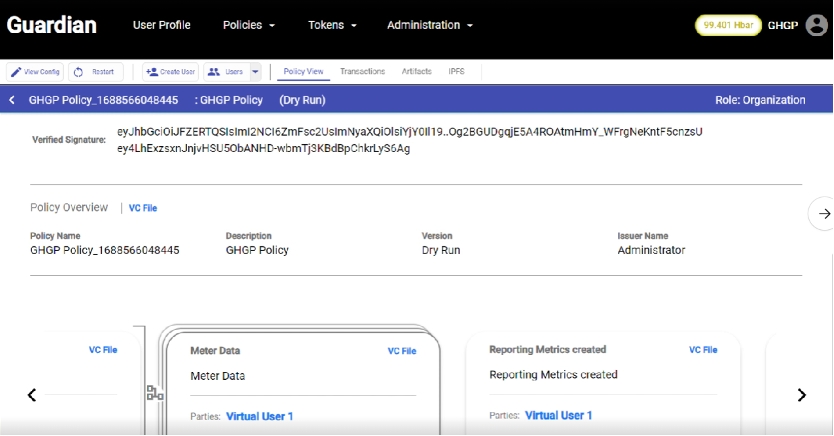
Task: Open the GHGP account avatar icon
Action: click(816, 26)
